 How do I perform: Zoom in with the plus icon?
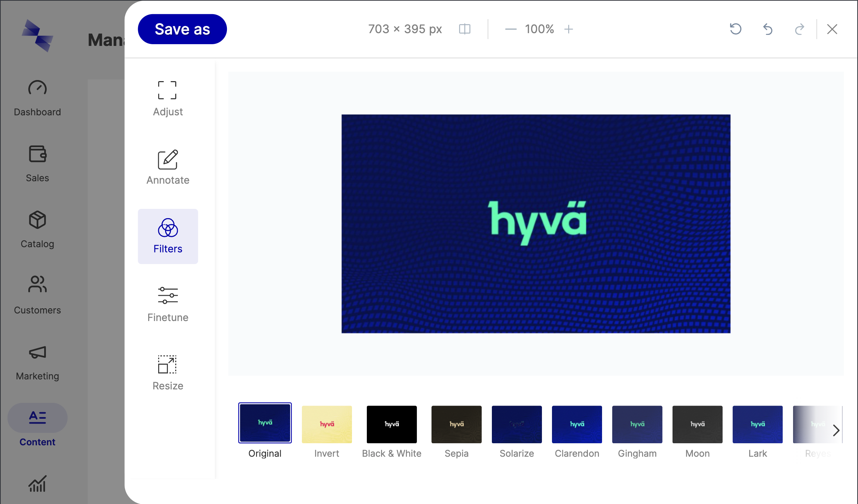point(569,29)
